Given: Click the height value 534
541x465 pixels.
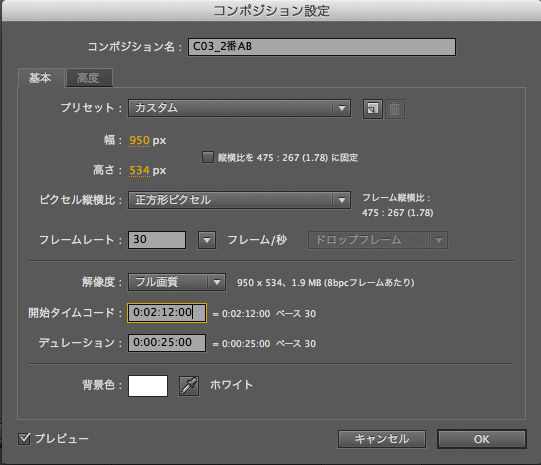Looking at the screenshot, I should coord(139,170).
